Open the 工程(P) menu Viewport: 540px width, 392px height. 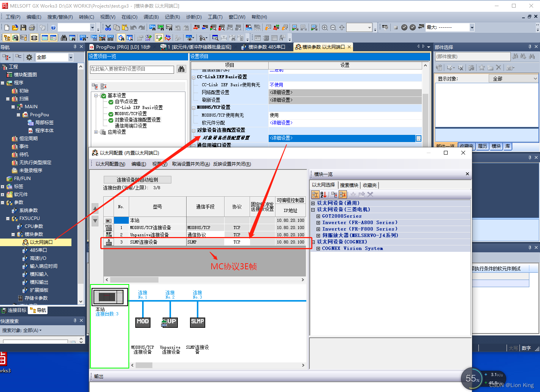(x=13, y=17)
